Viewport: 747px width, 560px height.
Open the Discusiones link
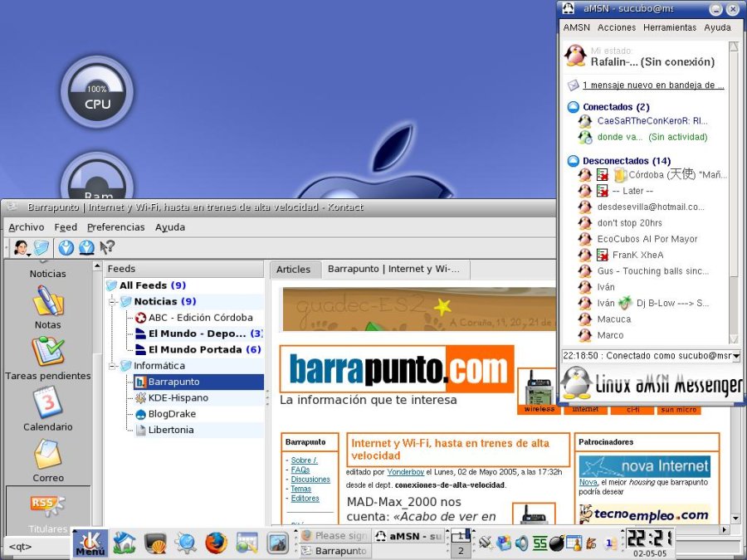click(x=310, y=479)
